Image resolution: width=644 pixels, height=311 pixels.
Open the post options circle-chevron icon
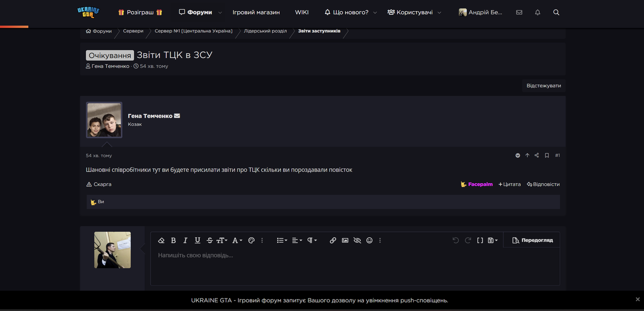[x=518, y=155]
